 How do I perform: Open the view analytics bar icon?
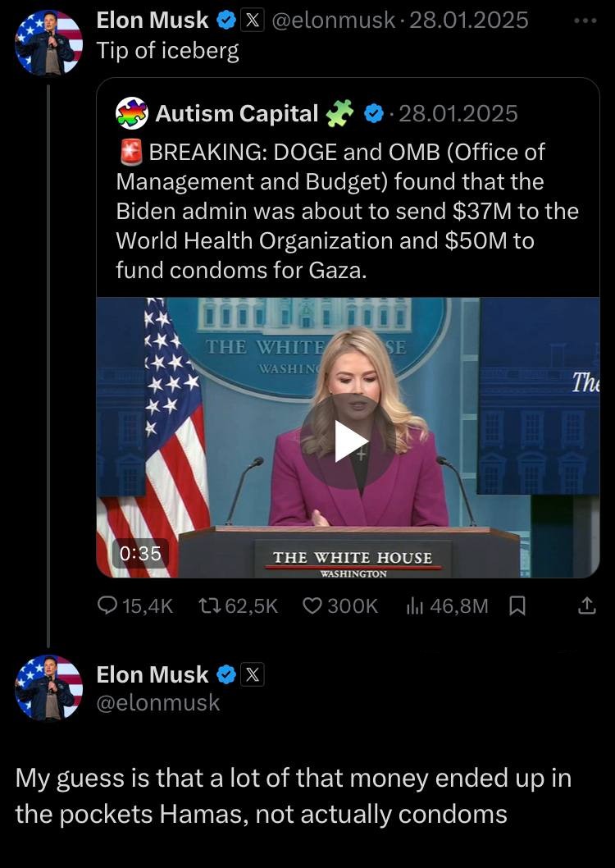pos(415,606)
